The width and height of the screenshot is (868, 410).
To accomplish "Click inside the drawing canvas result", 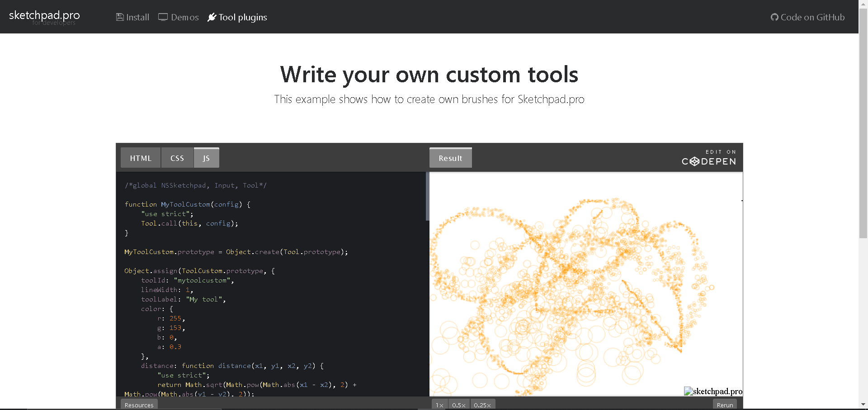I will (586, 284).
